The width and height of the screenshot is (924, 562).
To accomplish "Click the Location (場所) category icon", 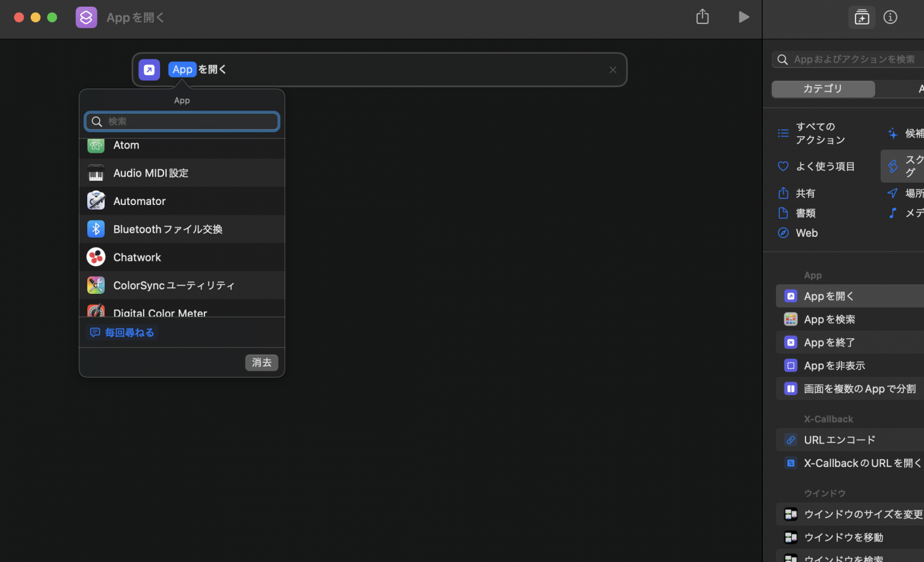I will pyautogui.click(x=893, y=193).
